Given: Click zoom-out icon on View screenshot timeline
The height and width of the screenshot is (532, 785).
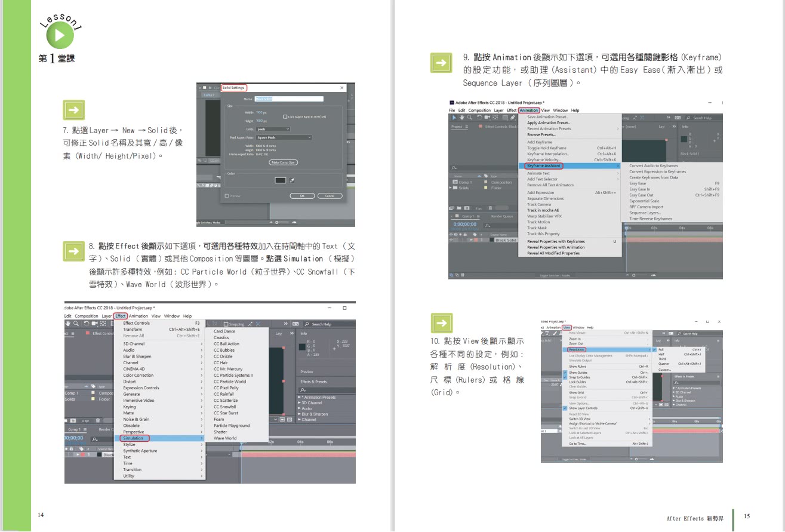Looking at the screenshot, I should (x=632, y=459).
